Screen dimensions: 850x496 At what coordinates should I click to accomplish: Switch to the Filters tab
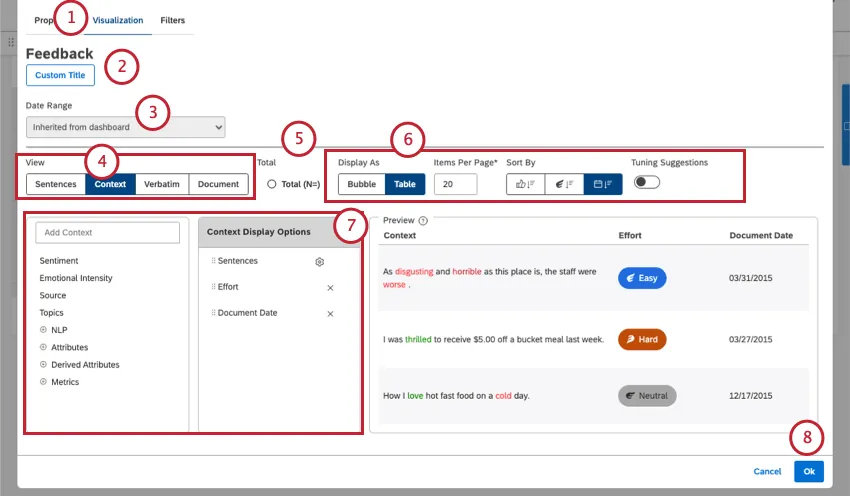[x=172, y=20]
